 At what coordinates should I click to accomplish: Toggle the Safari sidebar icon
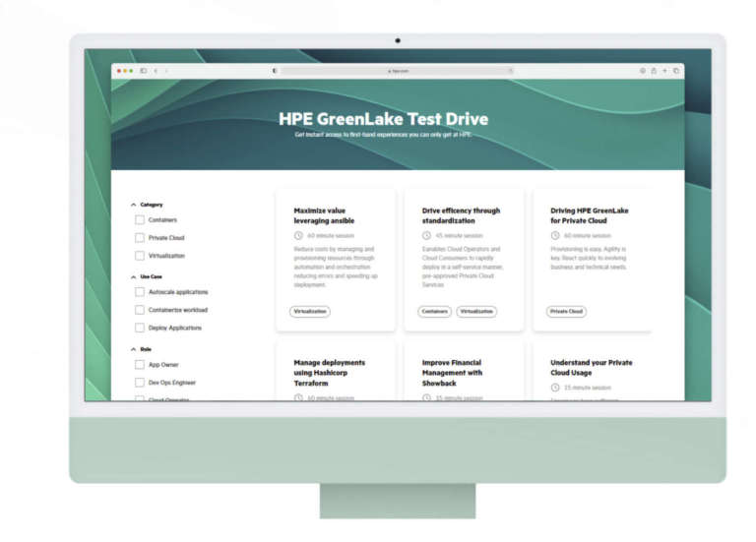pos(143,71)
